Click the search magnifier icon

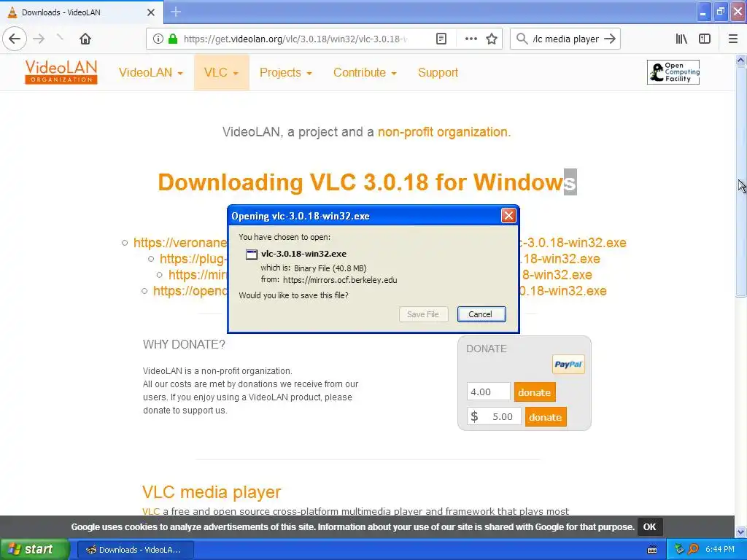tap(522, 39)
